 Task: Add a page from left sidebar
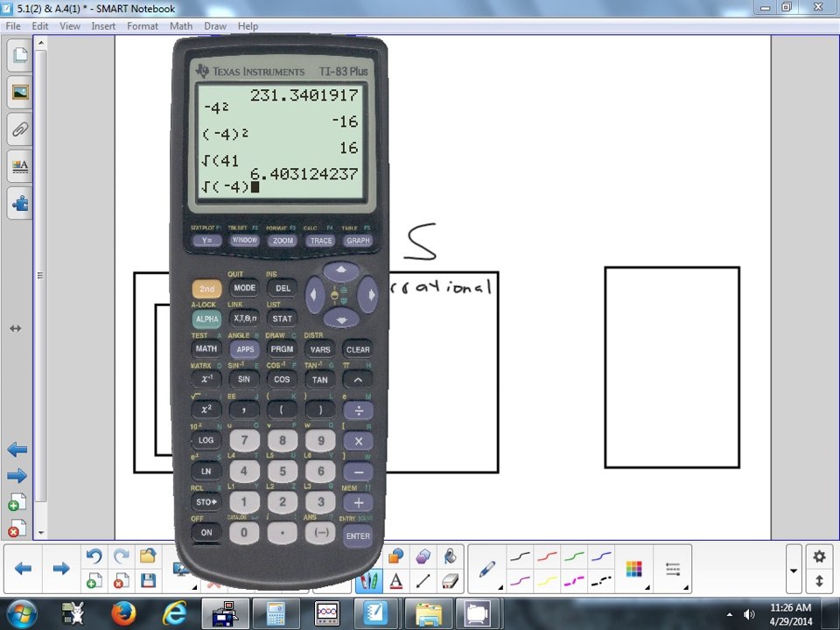17,502
